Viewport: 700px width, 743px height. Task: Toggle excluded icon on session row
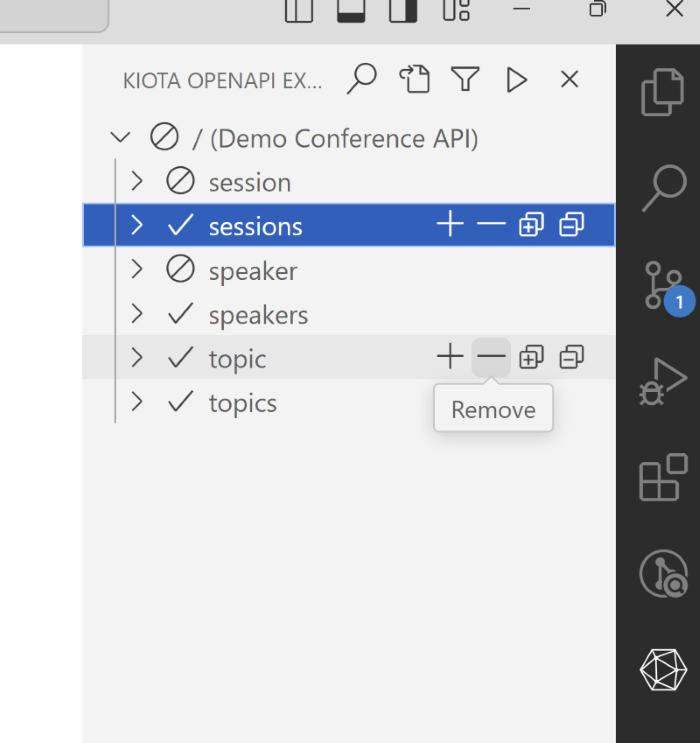[180, 181]
